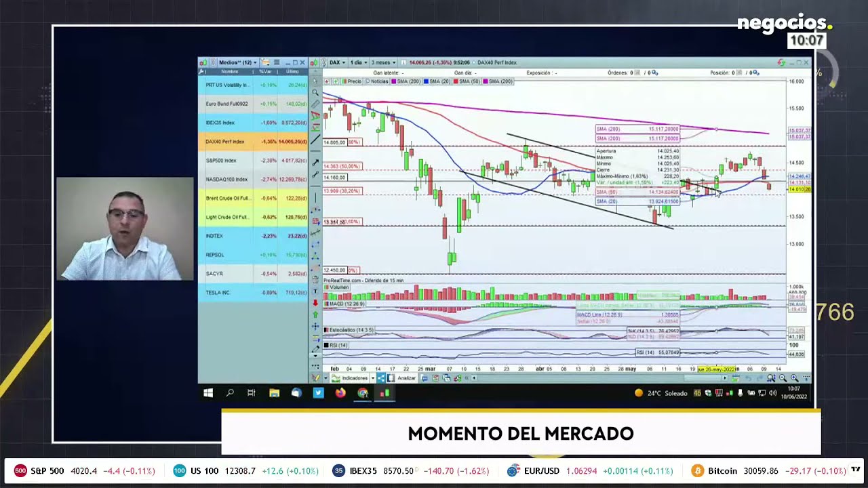Open the Indicadores button
Screen dimensions: 868x488
point(349,378)
